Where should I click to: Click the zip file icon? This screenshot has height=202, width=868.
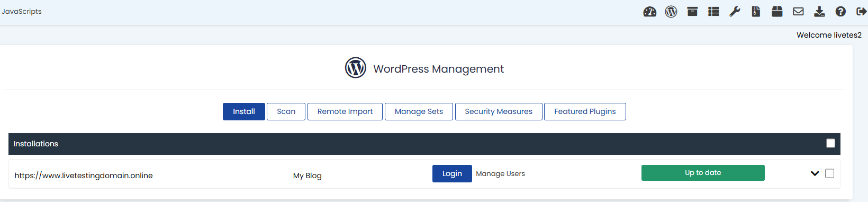tap(756, 12)
